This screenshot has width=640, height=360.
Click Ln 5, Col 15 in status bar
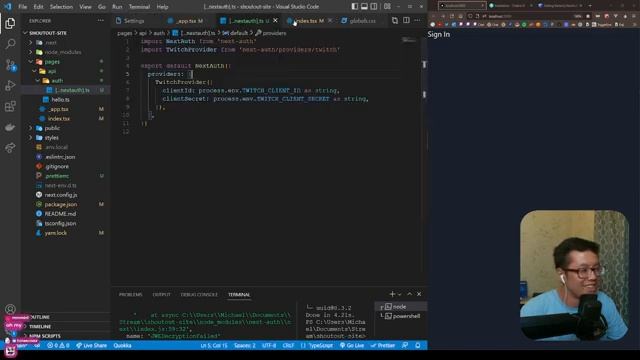214,345
